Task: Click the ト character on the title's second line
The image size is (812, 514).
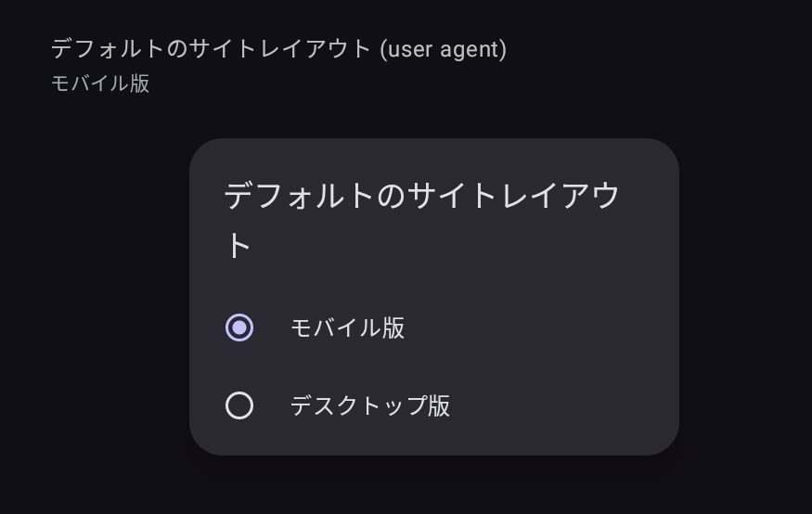Action: click(238, 247)
